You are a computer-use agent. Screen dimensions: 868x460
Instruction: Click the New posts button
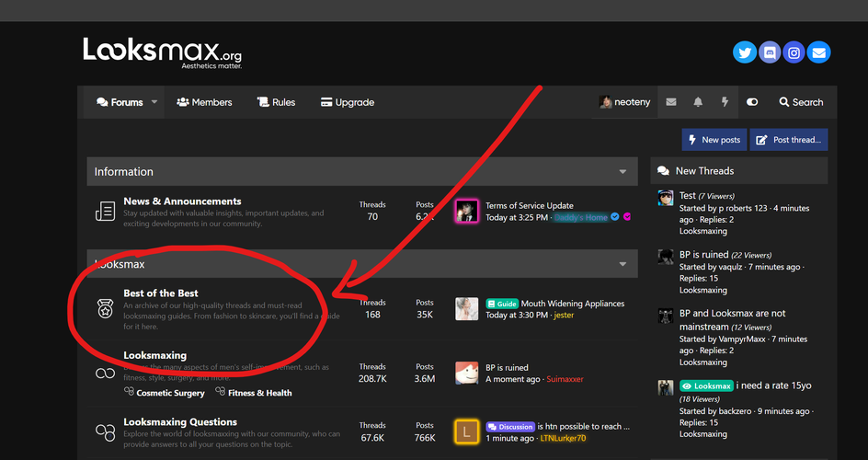click(714, 140)
